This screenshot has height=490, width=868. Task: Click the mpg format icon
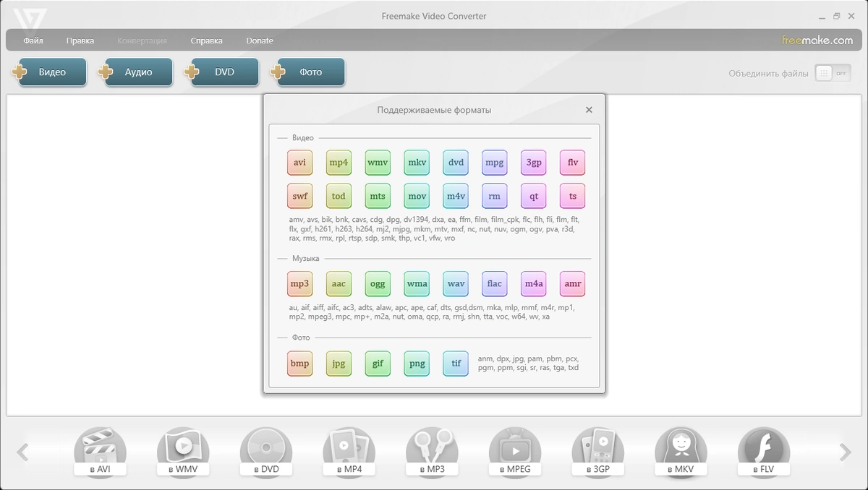pyautogui.click(x=495, y=163)
